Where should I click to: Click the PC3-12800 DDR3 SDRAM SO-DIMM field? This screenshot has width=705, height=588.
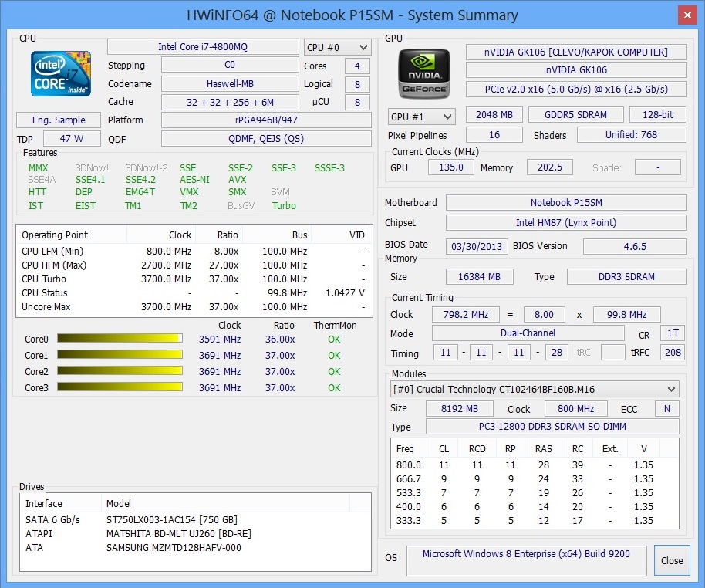(552, 427)
